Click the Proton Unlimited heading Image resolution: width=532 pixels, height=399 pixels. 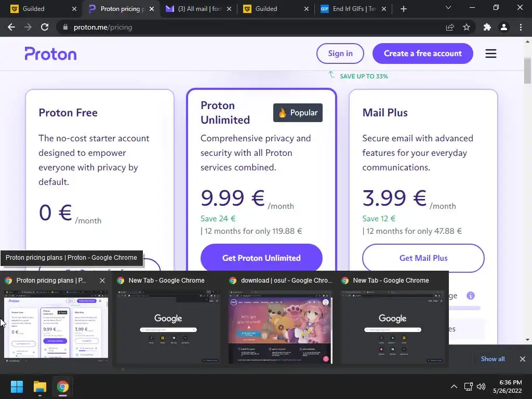pyautogui.click(x=225, y=113)
